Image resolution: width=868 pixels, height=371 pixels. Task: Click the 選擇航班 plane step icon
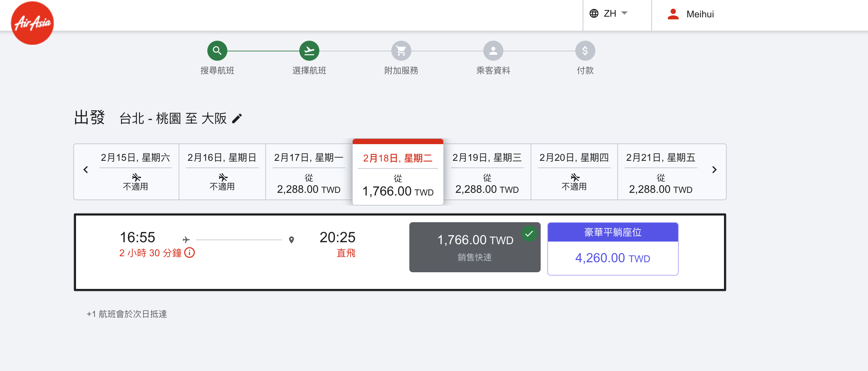click(309, 51)
